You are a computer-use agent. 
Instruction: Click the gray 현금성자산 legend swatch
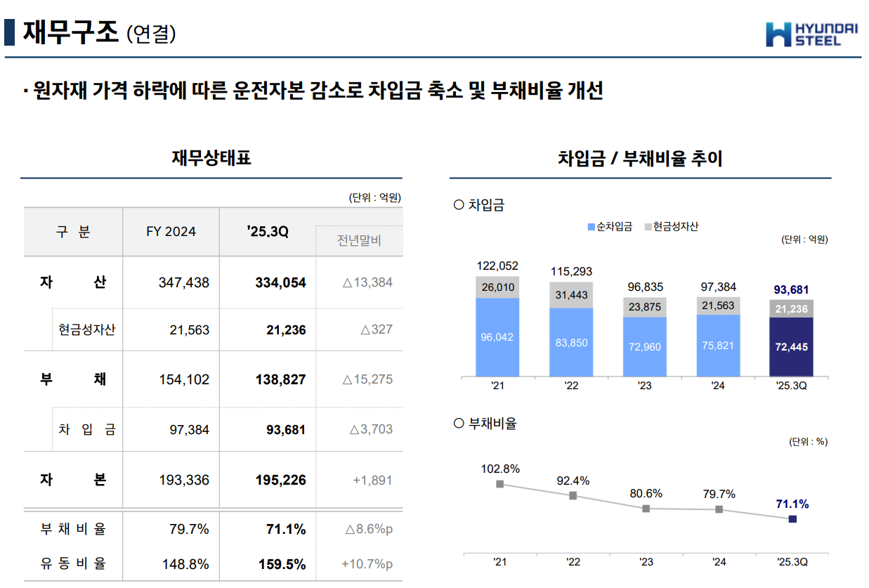click(647, 227)
